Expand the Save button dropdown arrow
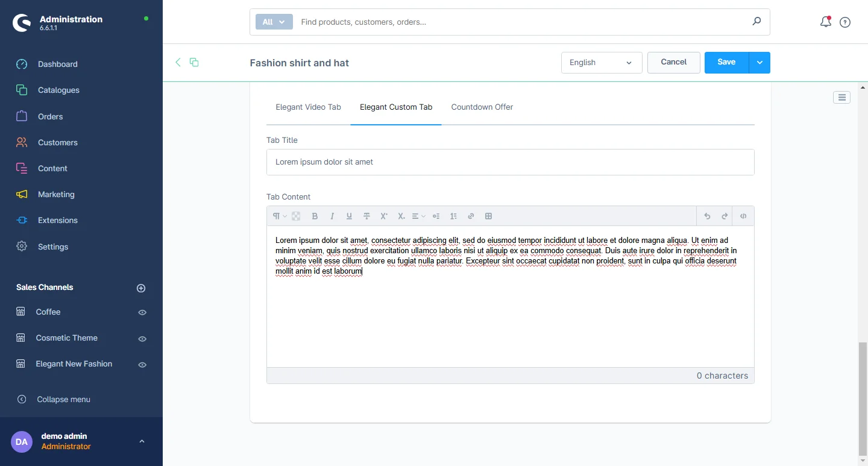Viewport: 868px width, 466px height. tap(759, 63)
